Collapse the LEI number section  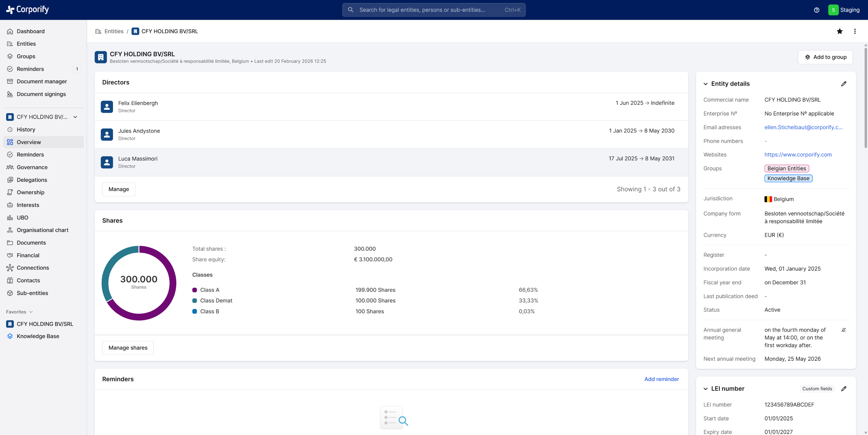pyautogui.click(x=706, y=389)
